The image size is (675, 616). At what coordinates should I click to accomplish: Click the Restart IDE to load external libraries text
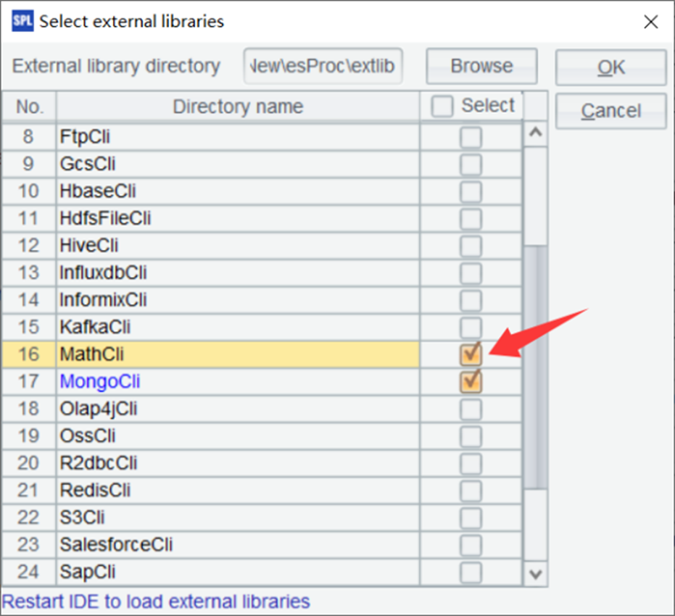pos(156,602)
